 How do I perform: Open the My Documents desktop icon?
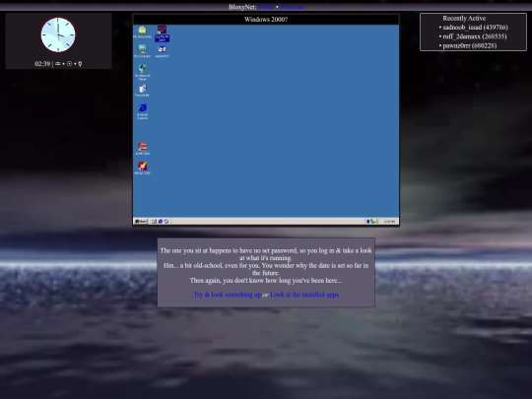click(x=142, y=32)
